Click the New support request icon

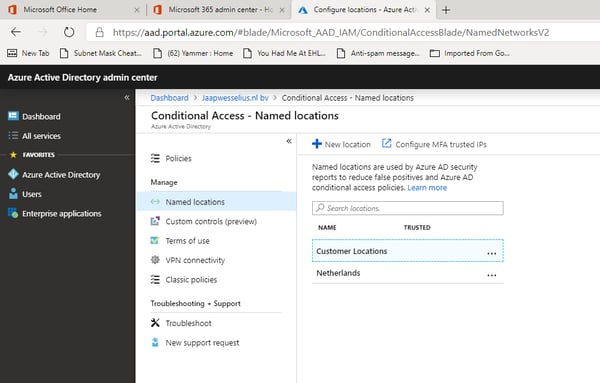click(155, 342)
